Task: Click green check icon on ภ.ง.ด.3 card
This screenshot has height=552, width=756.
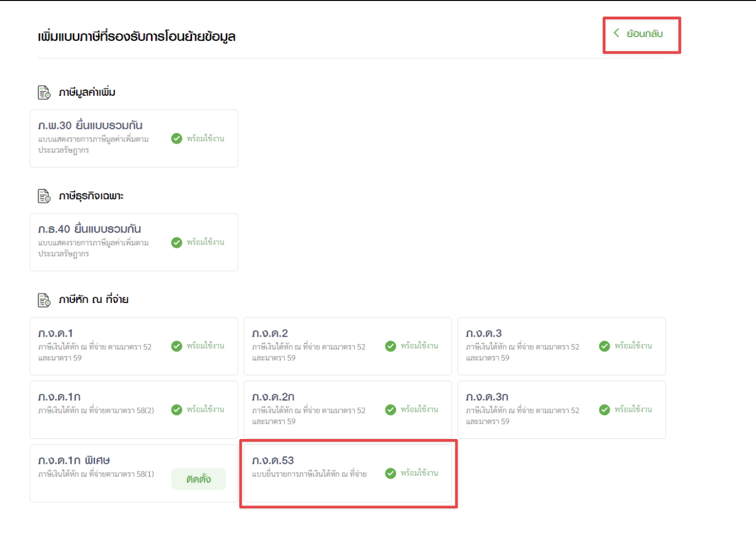Action: click(x=604, y=346)
